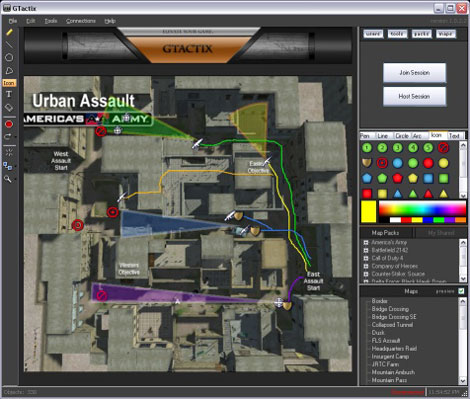Expand the America's Army map pack
470x399 pixels.
366,242
